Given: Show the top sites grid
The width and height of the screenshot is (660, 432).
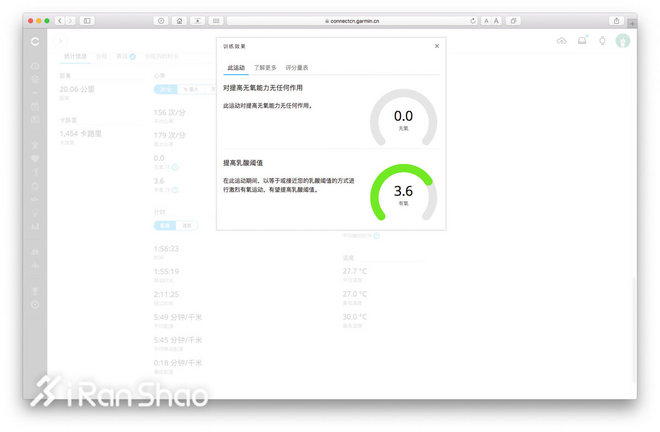Looking at the screenshot, I should point(216,21).
